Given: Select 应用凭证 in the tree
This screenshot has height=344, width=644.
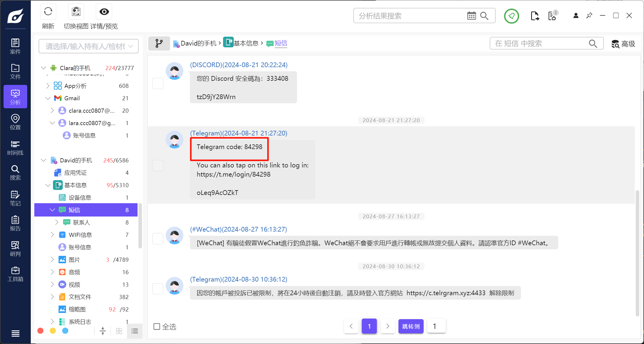Looking at the screenshot, I should [75, 173].
